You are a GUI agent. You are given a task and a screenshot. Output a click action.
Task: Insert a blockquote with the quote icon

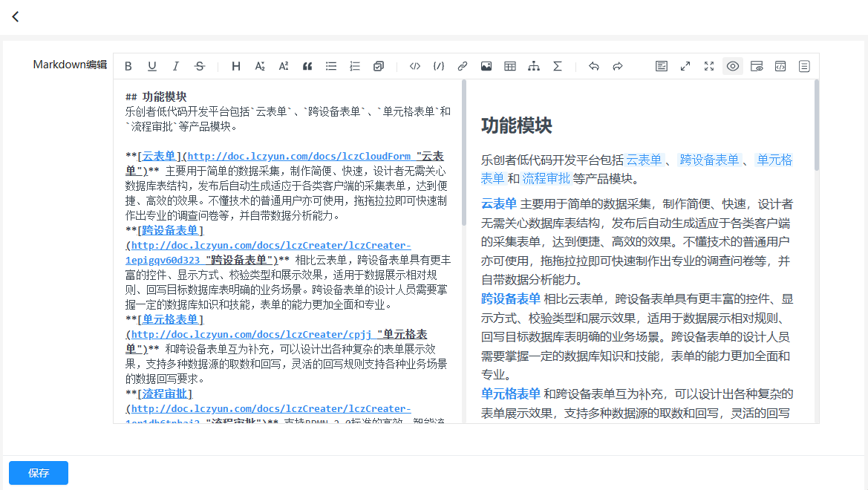click(x=307, y=66)
